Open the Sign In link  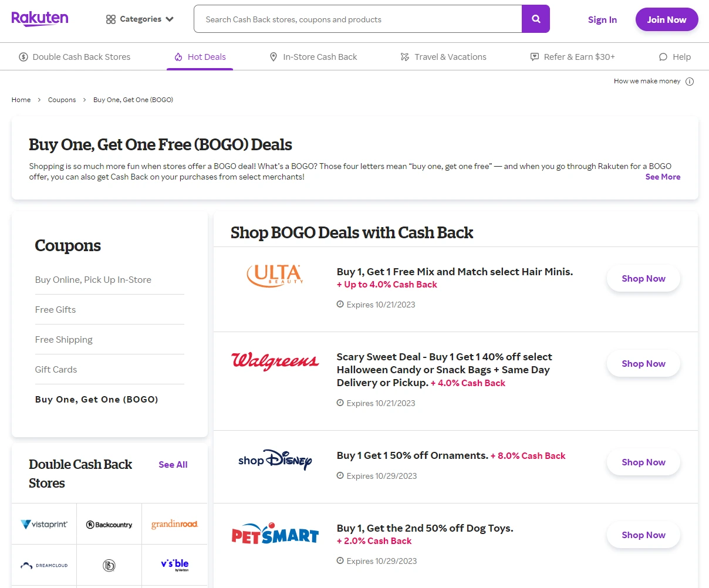(602, 19)
